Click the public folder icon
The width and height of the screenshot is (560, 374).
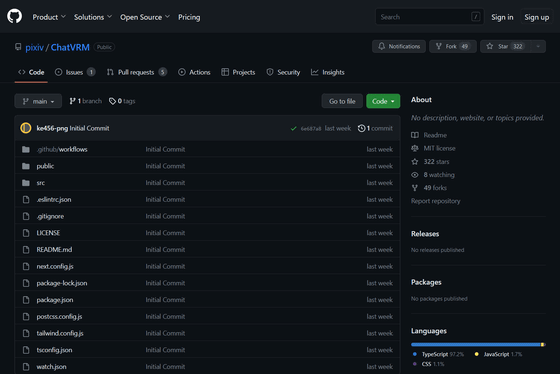(x=26, y=166)
